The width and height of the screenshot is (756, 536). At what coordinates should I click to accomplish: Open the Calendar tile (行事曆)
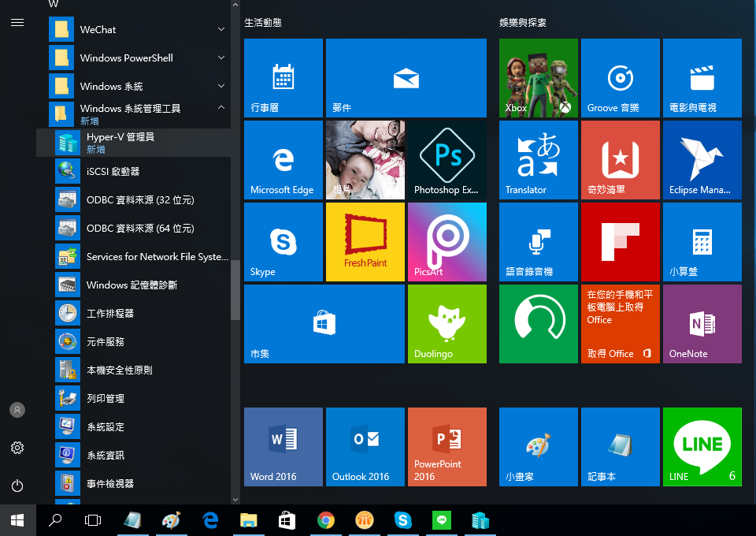283,78
